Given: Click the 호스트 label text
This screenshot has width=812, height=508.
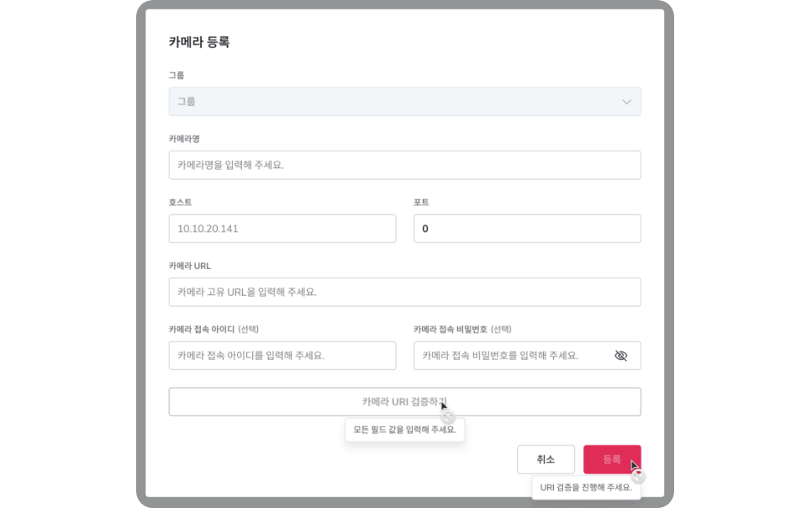Looking at the screenshot, I should (x=180, y=202).
